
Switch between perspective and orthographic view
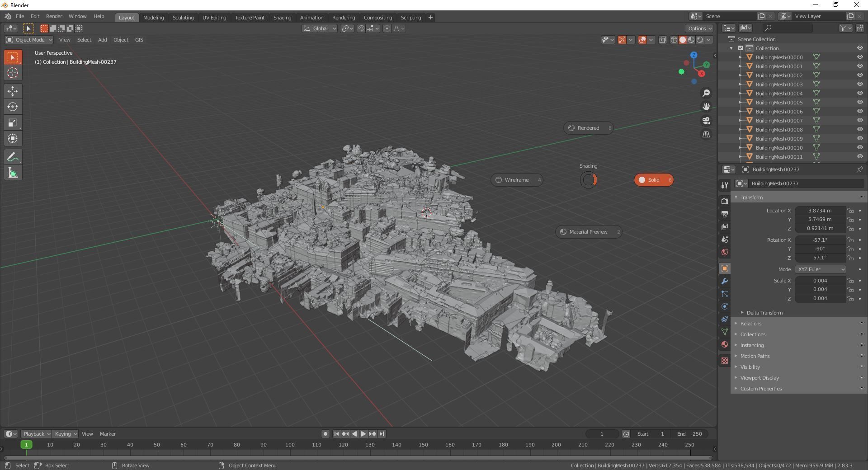(x=706, y=135)
